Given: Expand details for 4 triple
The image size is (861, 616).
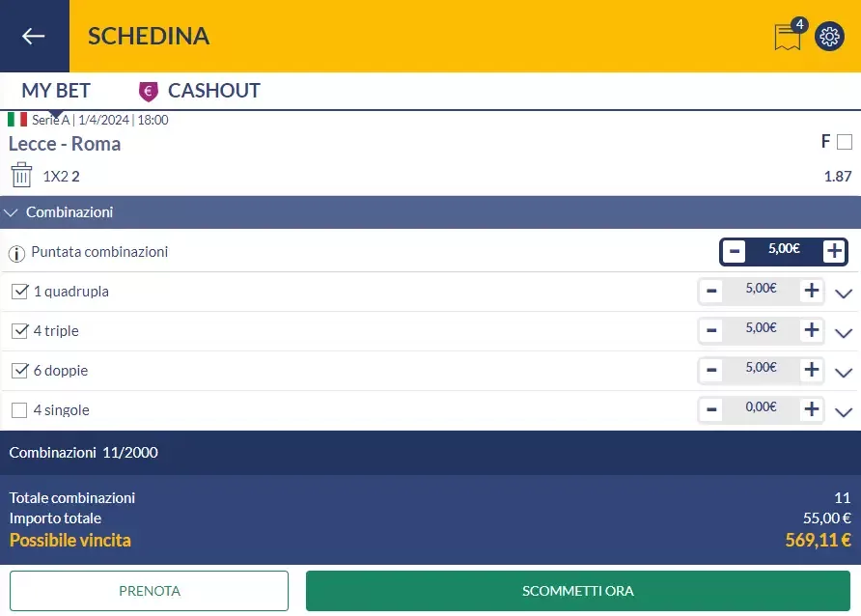Looking at the screenshot, I should point(842,331).
